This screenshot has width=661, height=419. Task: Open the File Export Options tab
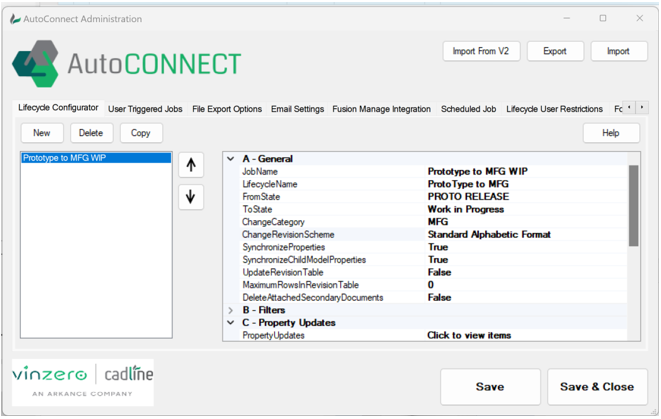(227, 109)
